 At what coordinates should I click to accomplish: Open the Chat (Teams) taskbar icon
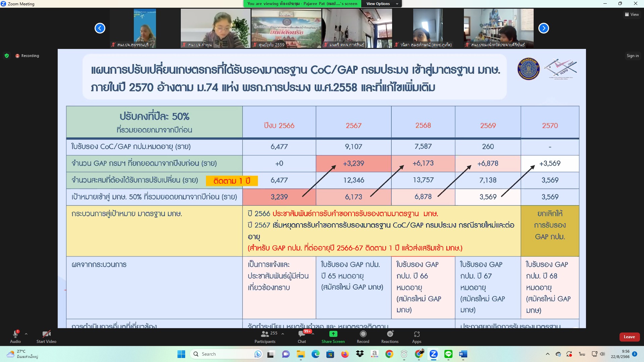[x=286, y=354]
